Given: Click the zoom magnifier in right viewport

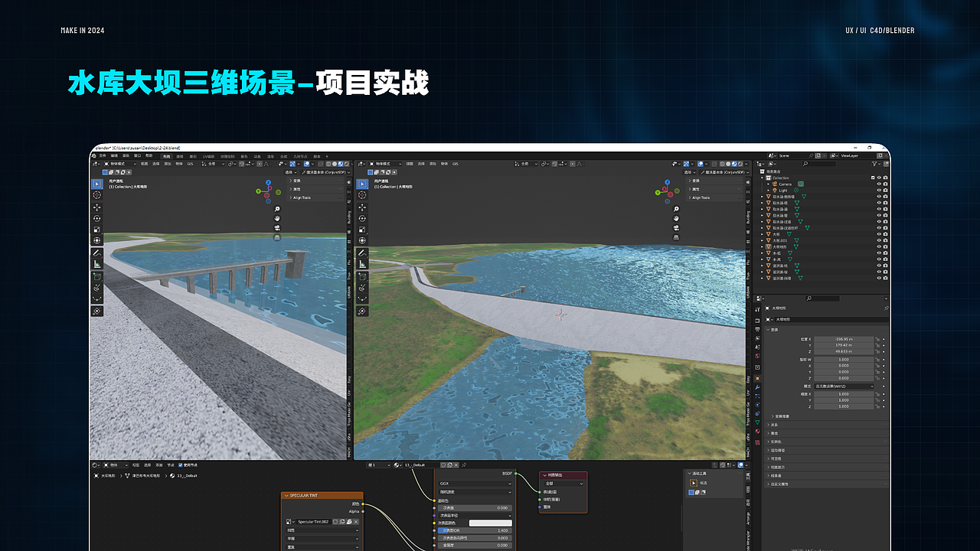Looking at the screenshot, I should coord(677,209).
